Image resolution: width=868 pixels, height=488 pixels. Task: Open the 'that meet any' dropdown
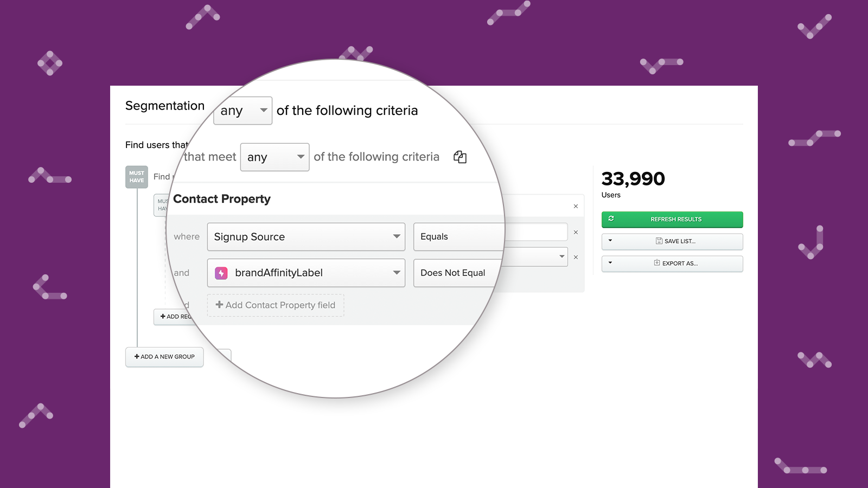(275, 157)
